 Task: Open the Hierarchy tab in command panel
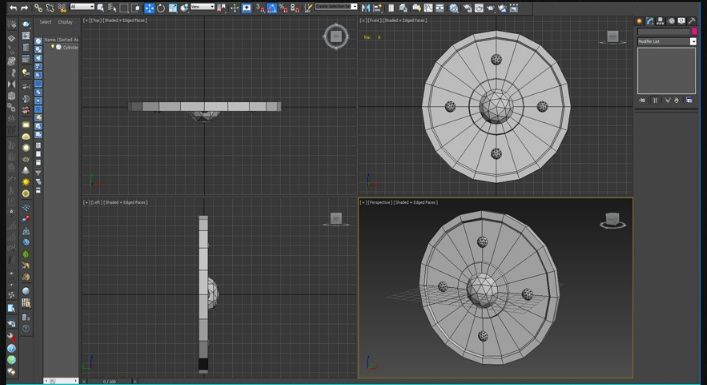tap(660, 21)
